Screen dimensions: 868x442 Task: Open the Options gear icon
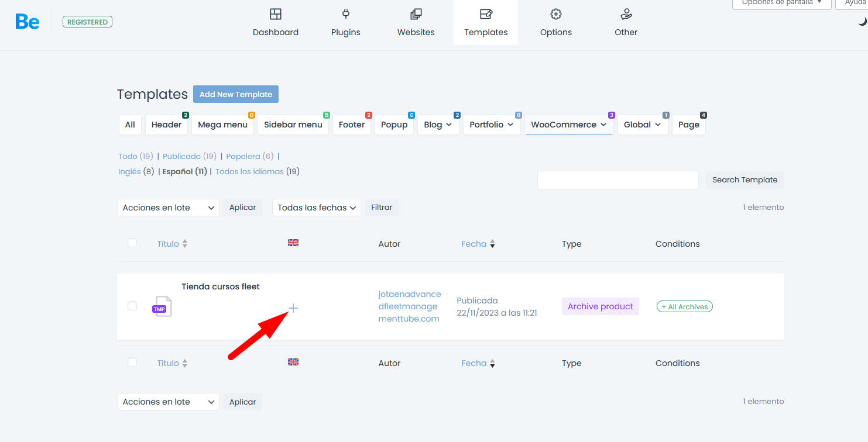point(555,14)
